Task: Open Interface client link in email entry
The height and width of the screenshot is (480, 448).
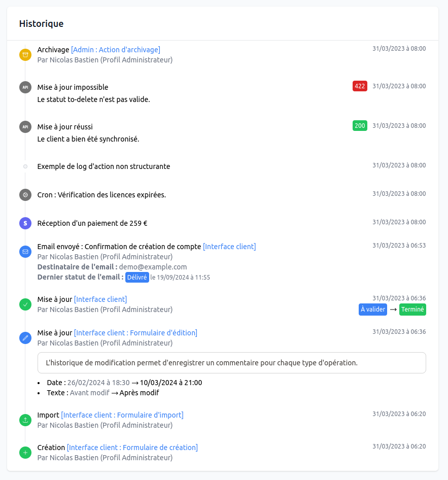Action: click(x=229, y=247)
